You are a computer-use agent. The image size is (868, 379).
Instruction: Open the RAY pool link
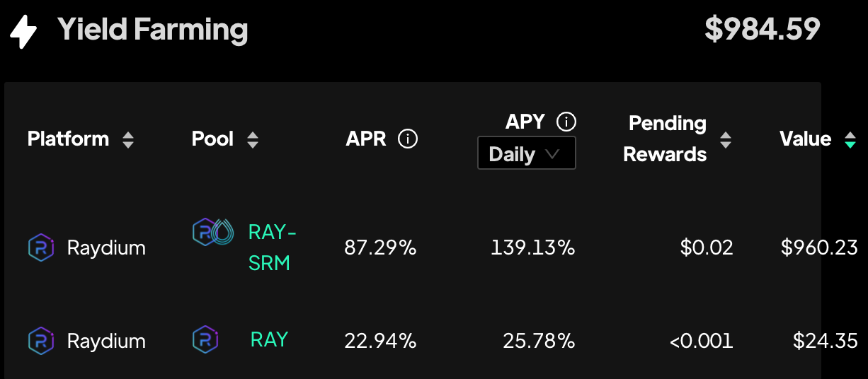[x=270, y=339]
